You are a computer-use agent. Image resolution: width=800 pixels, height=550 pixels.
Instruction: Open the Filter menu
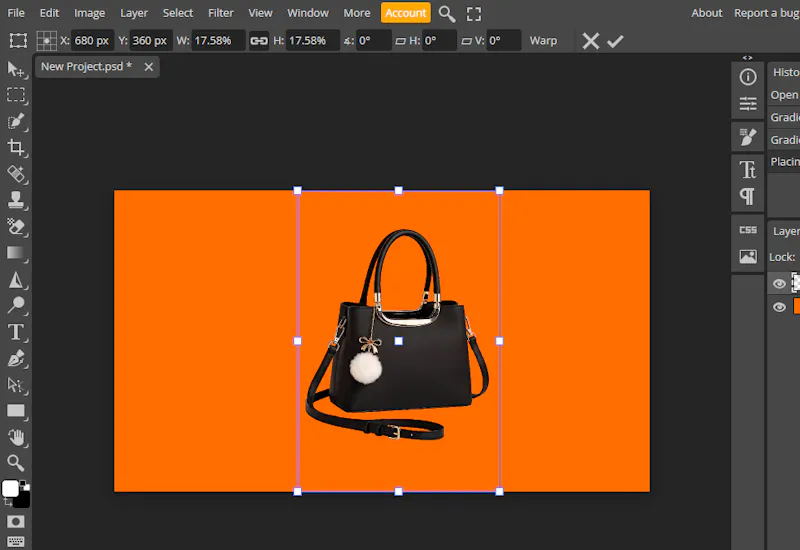tap(220, 13)
